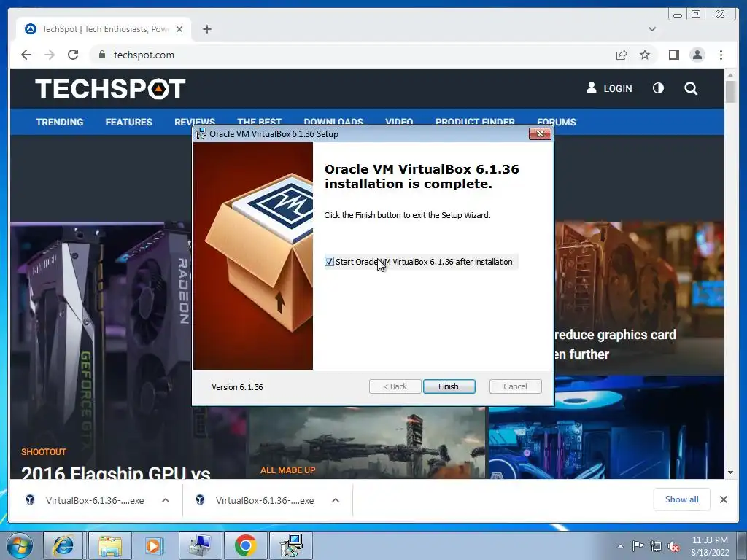Click the TechSpot logo
The width and height of the screenshot is (747, 560).
[x=110, y=88]
